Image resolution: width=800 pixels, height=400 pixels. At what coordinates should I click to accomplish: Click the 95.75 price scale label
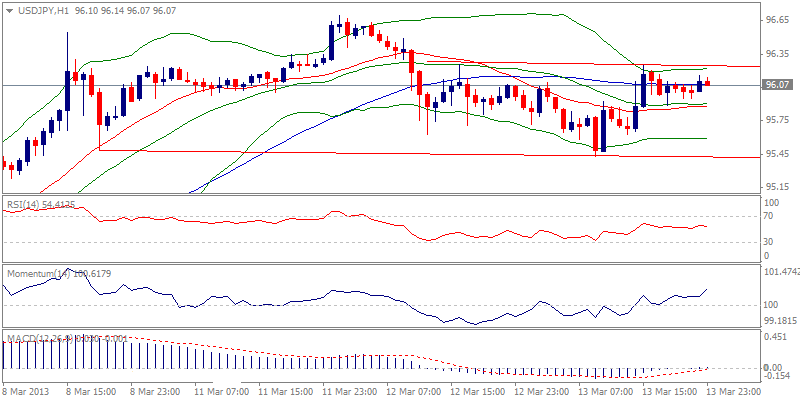click(x=777, y=120)
